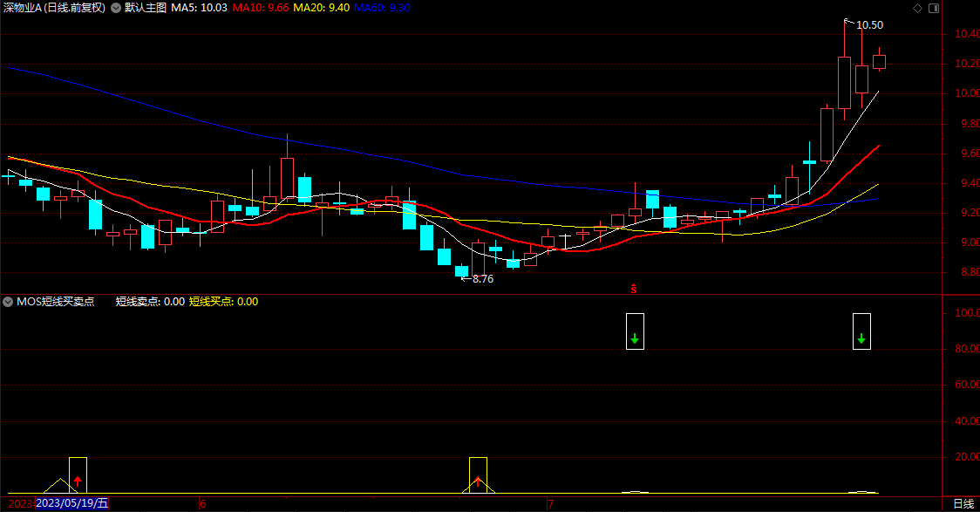Click the first green sell arrow signal
Screen dimensions: 980x512
(635, 338)
